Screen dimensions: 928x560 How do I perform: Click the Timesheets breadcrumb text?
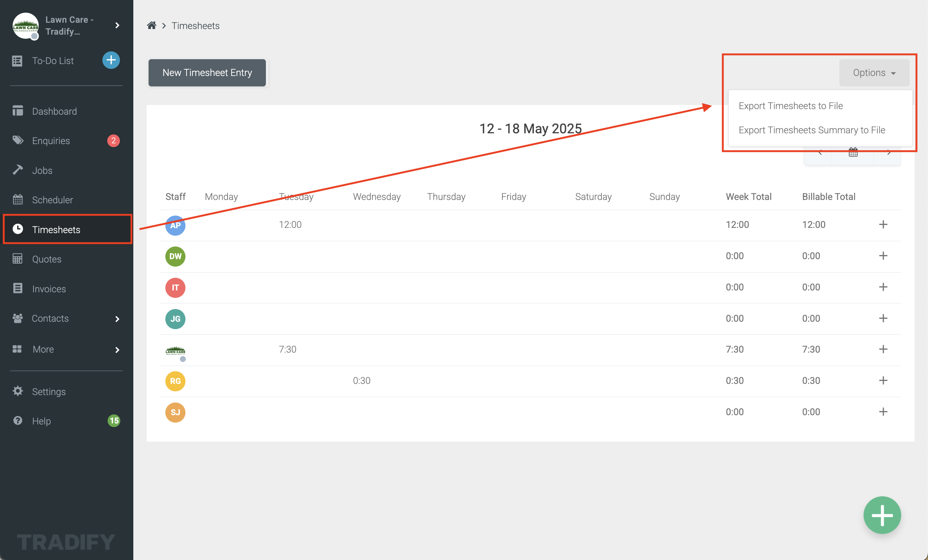(x=196, y=26)
